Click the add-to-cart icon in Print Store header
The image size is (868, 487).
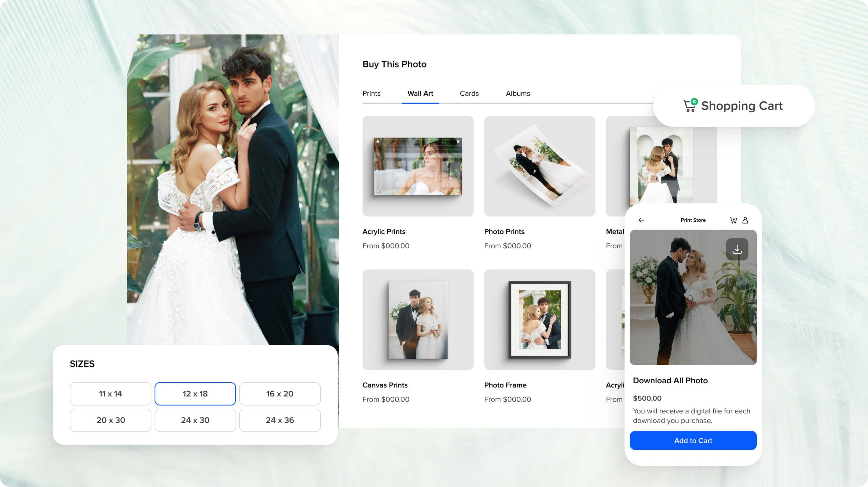[x=733, y=220]
